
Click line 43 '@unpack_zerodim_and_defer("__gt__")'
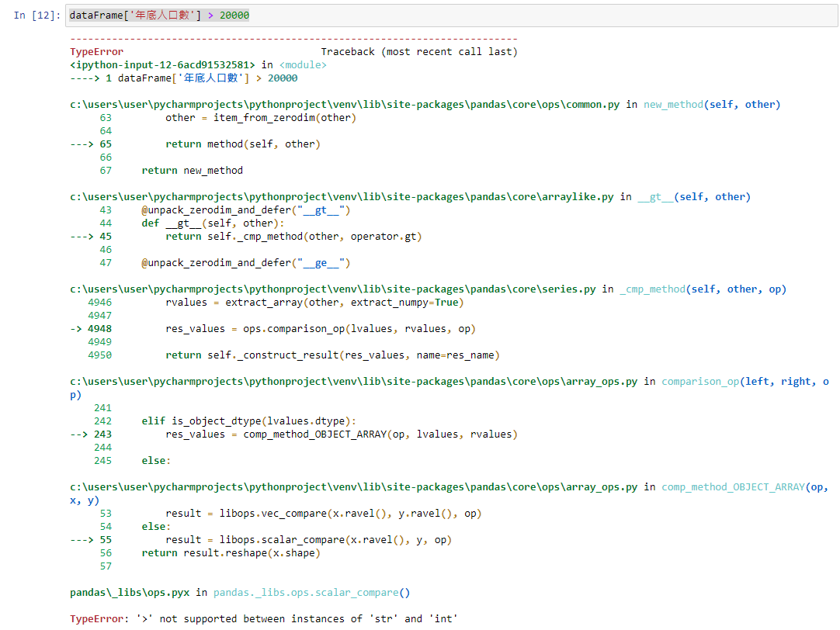tap(246, 209)
